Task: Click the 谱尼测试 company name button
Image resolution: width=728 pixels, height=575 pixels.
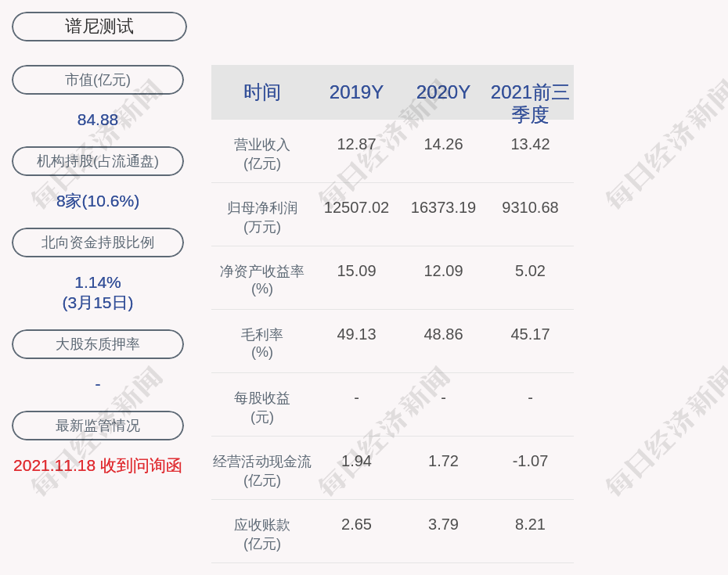Action: tap(99, 27)
